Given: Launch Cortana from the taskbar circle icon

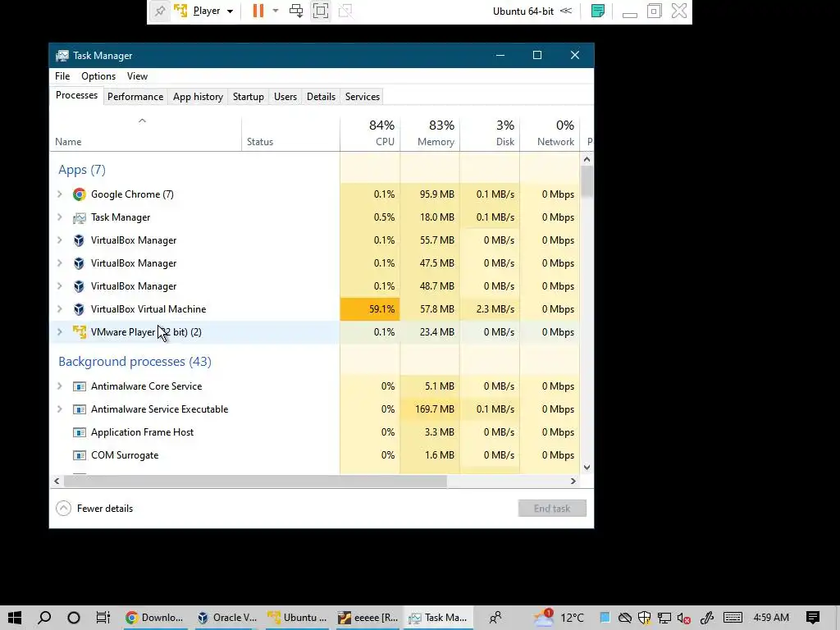Looking at the screenshot, I should click(x=73, y=618).
